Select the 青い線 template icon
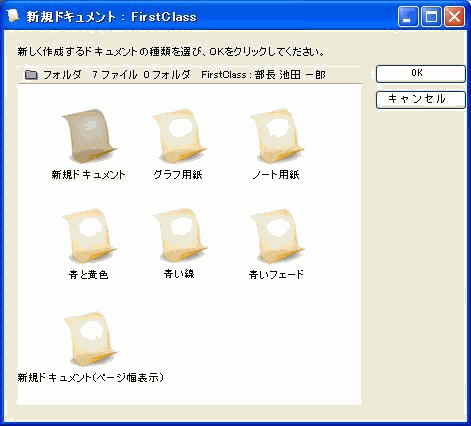The width and height of the screenshot is (471, 426). (x=179, y=236)
